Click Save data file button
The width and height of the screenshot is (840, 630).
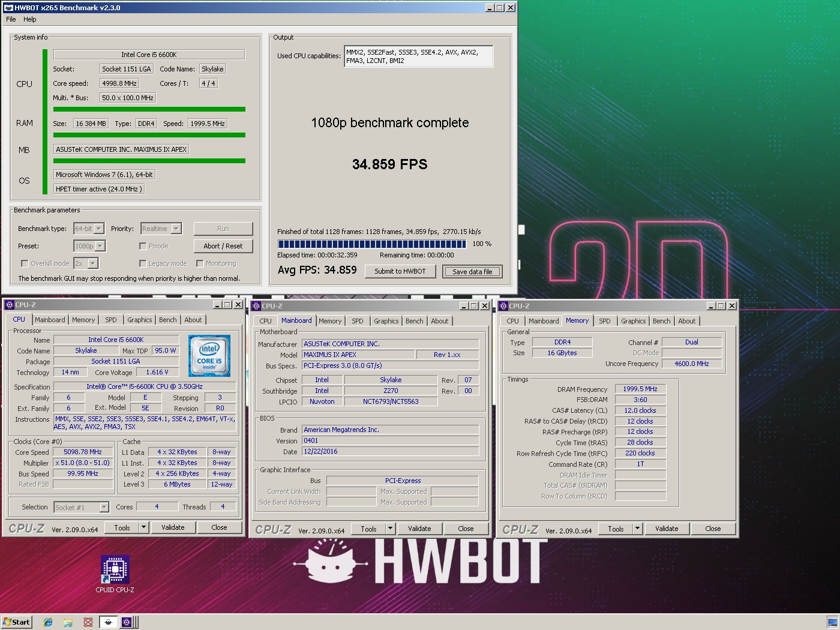coord(472,271)
